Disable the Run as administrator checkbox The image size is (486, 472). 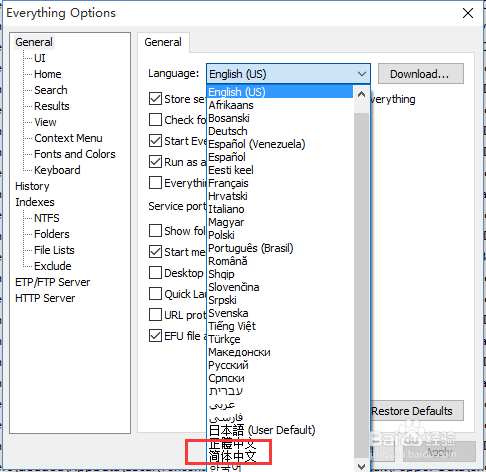(x=155, y=162)
